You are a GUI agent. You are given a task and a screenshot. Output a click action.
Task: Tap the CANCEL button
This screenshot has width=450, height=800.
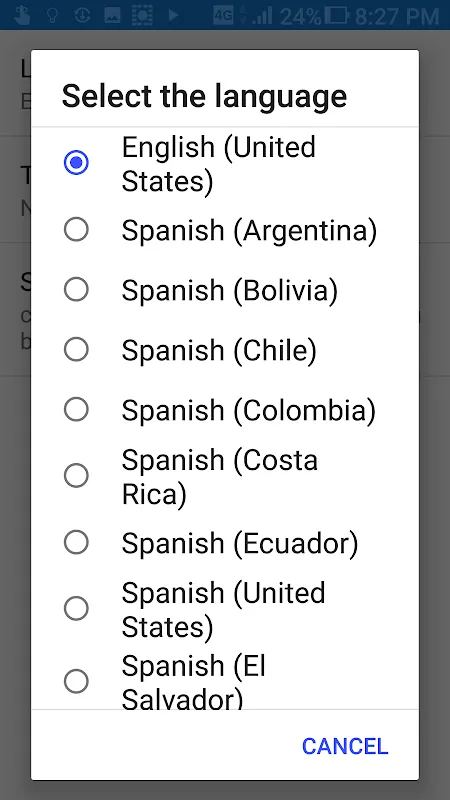point(345,746)
